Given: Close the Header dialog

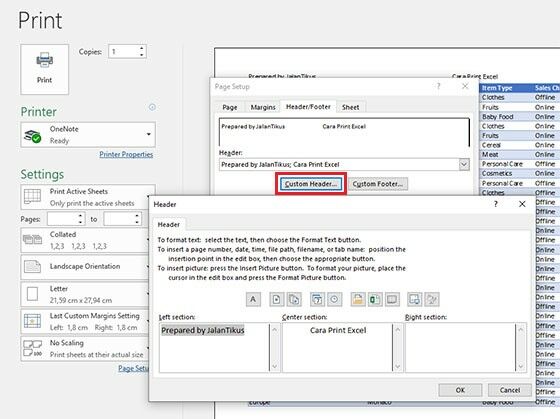Looking at the screenshot, I should point(522,204).
